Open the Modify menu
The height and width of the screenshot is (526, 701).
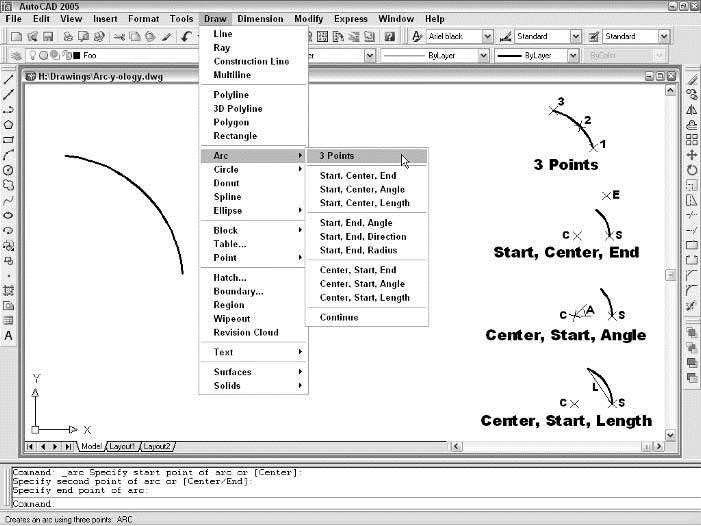coord(308,19)
